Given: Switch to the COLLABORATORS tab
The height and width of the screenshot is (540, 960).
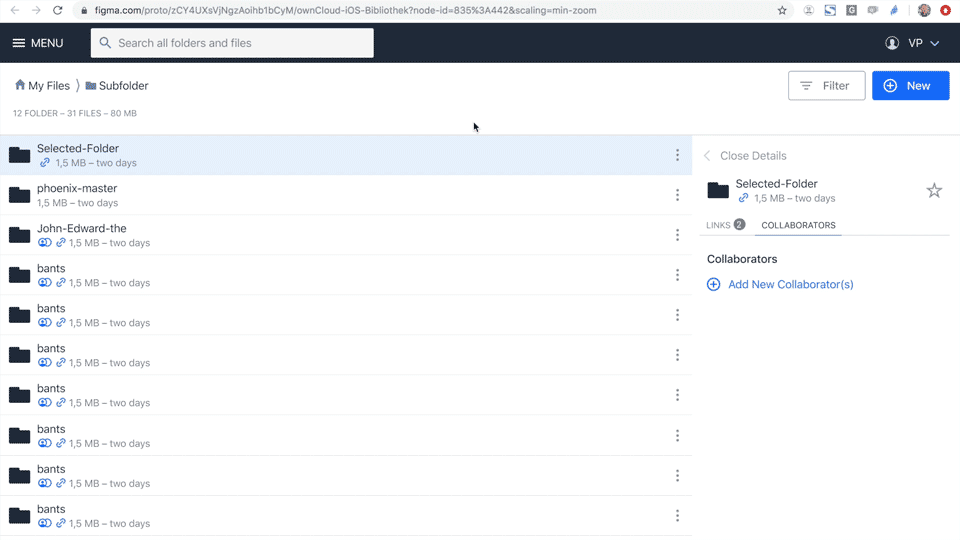Looking at the screenshot, I should (798, 225).
